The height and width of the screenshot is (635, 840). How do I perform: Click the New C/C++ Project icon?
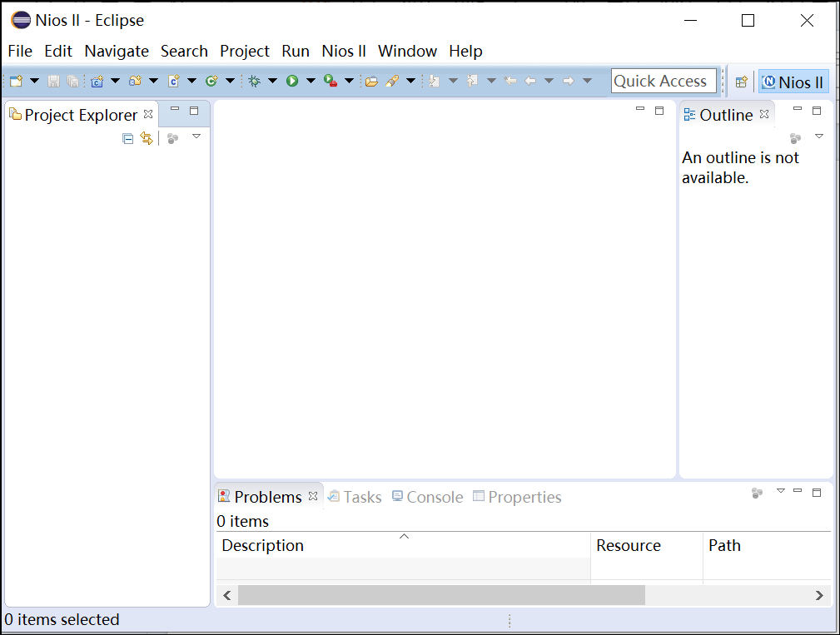coord(97,81)
